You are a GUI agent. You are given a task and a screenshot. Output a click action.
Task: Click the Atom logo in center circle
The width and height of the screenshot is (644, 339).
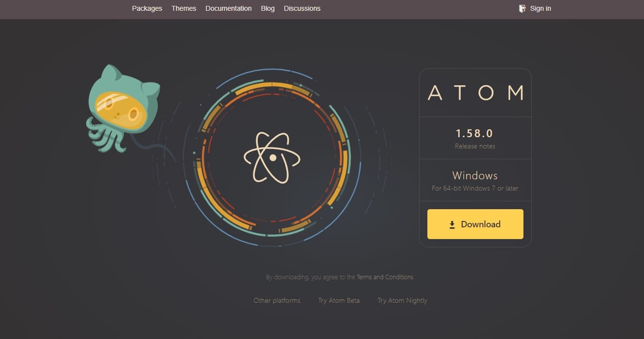click(x=272, y=158)
